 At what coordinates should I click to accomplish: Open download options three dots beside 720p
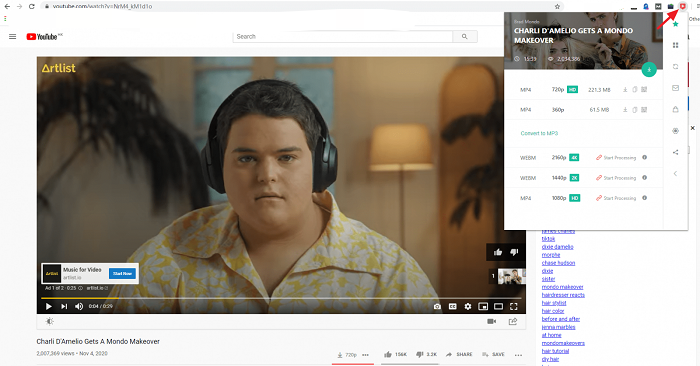click(366, 355)
